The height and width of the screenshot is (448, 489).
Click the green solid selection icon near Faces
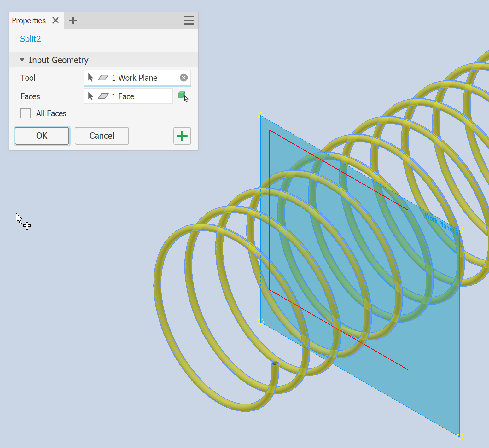pos(182,95)
